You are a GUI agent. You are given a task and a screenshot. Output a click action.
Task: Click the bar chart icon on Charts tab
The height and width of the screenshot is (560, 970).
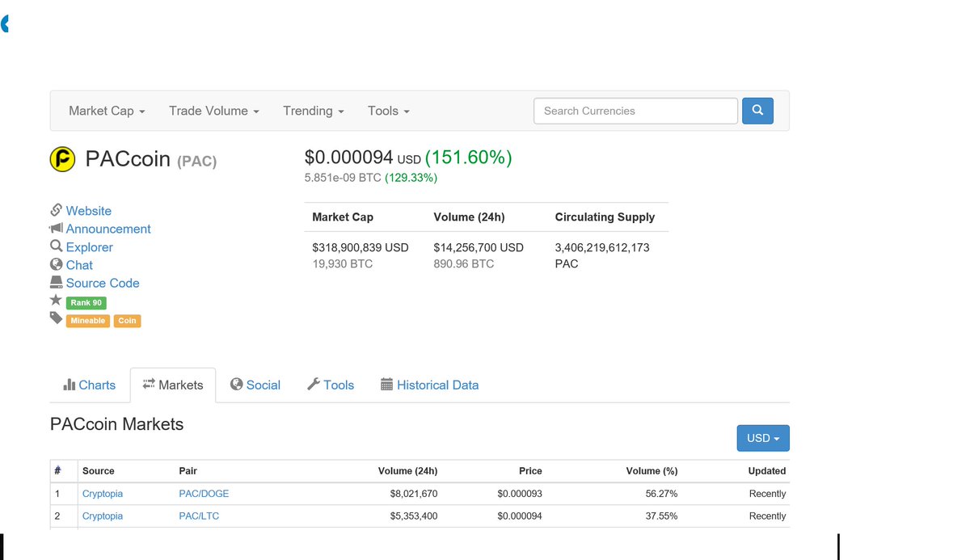pos(69,385)
